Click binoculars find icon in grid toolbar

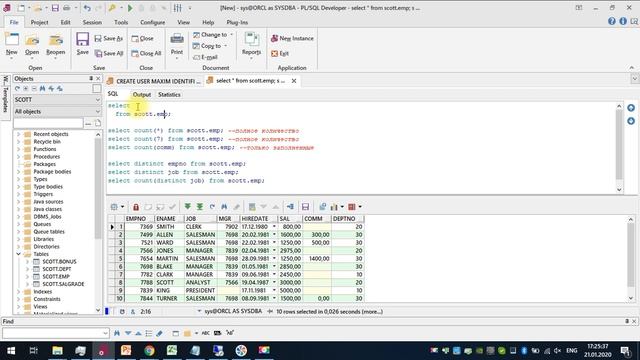[x=224, y=207]
